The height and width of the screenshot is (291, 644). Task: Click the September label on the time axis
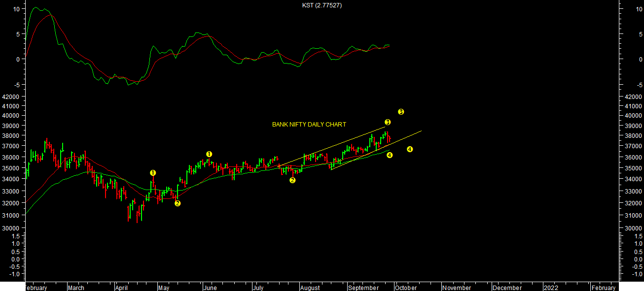tap(362, 288)
